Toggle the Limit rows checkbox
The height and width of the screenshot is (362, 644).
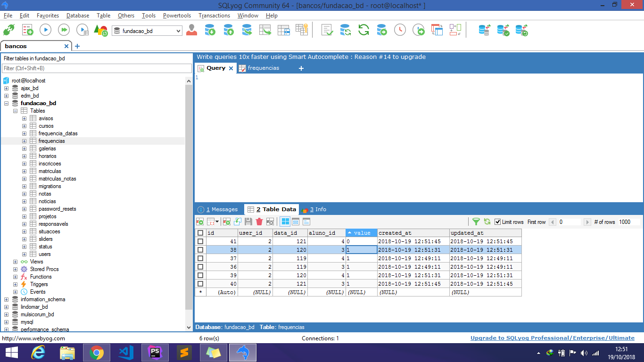(497, 222)
